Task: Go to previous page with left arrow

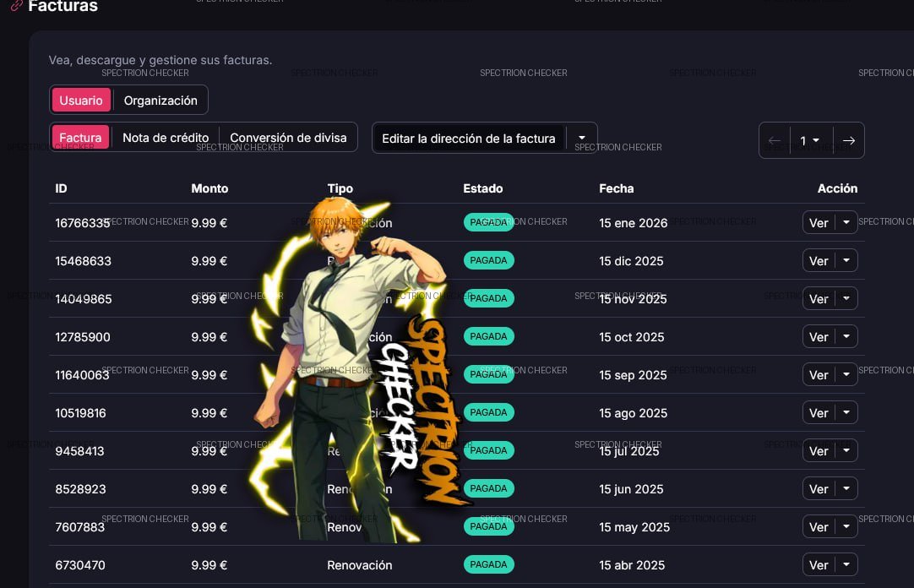Action: [775, 140]
